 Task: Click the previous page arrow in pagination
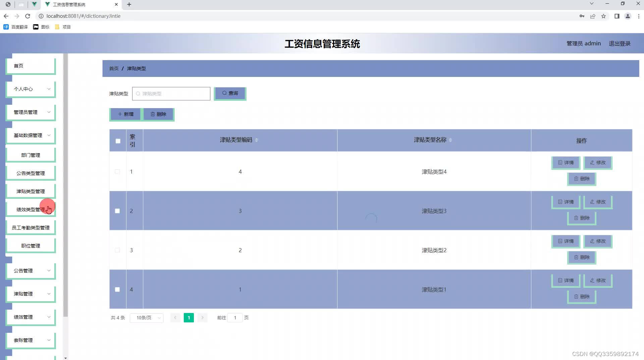(175, 318)
